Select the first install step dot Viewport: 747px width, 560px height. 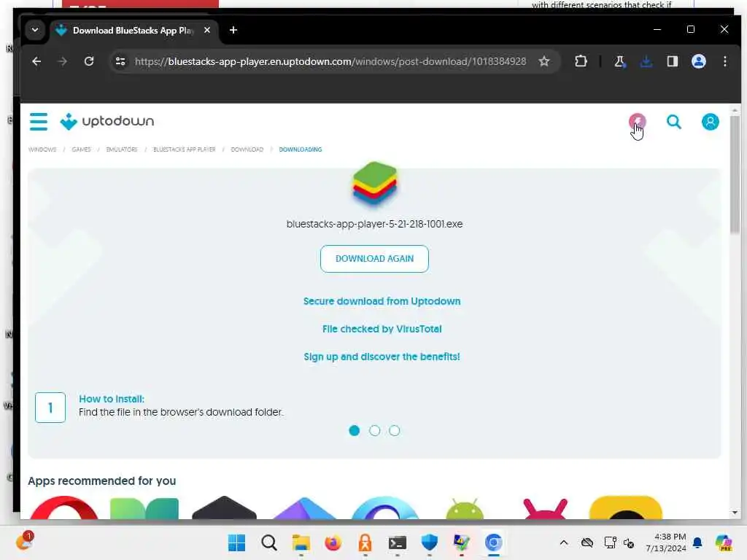click(354, 430)
